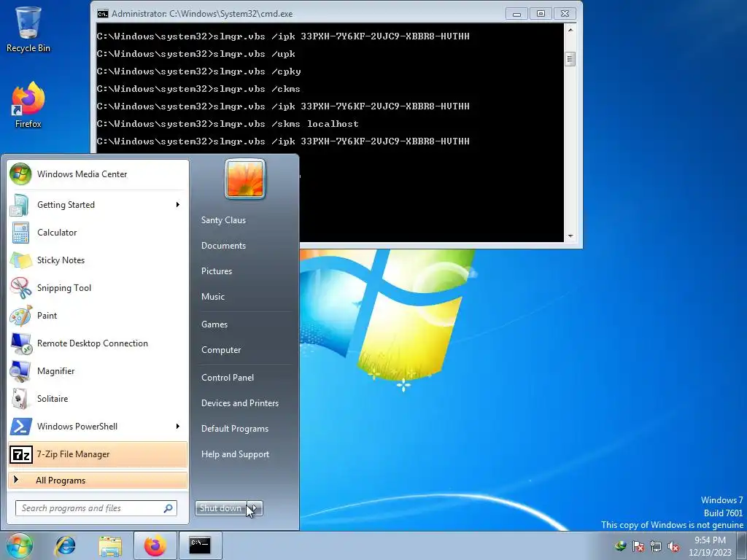The width and height of the screenshot is (747, 560).
Task: Launch Magnifier
Action: (x=97, y=371)
